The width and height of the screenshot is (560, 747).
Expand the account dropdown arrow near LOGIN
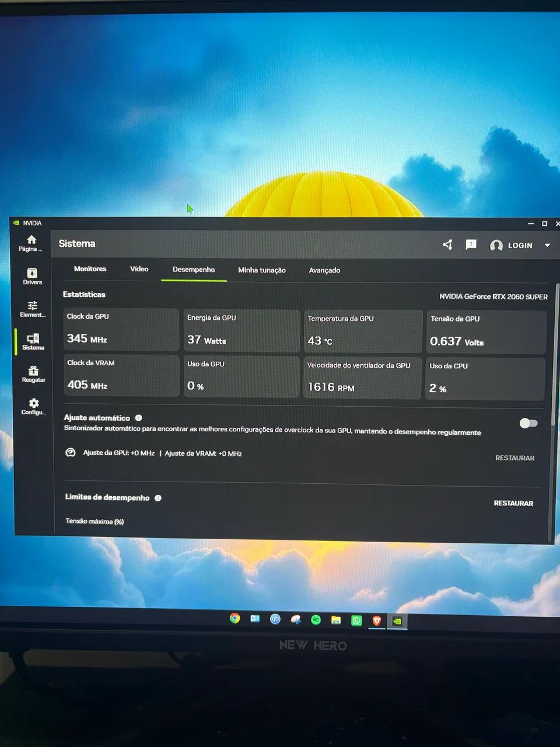click(x=547, y=246)
